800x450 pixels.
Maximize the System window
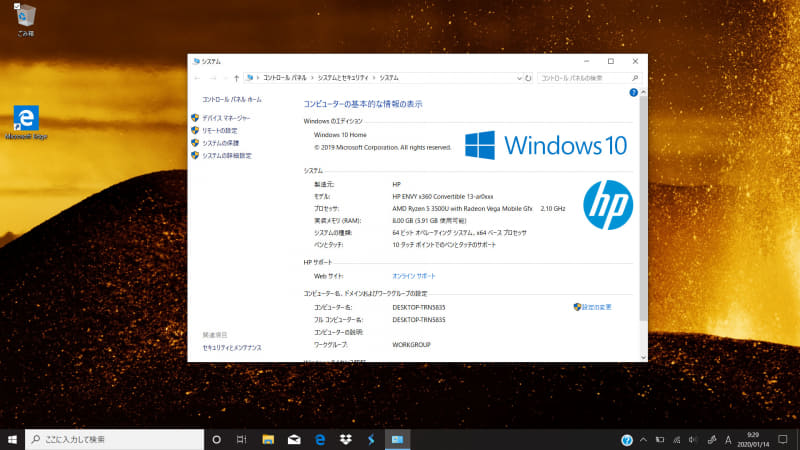(x=611, y=61)
